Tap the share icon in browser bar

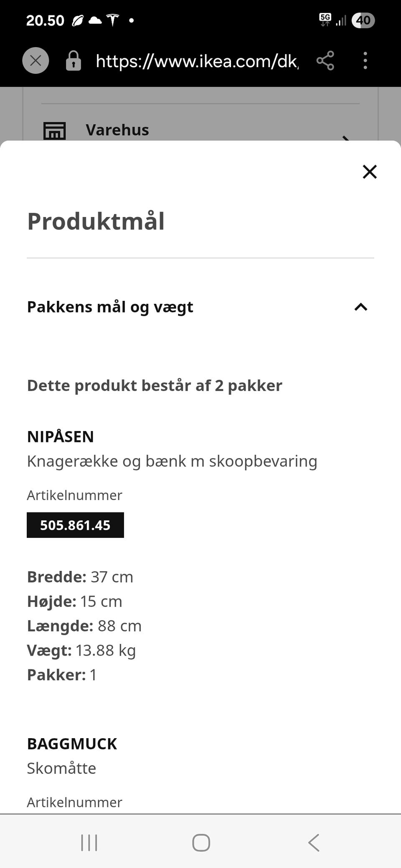(x=325, y=61)
